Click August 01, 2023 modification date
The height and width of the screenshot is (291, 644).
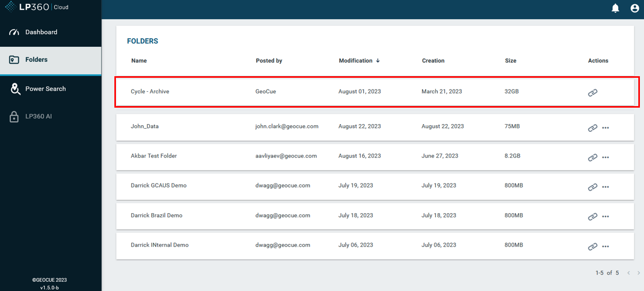coord(360,92)
